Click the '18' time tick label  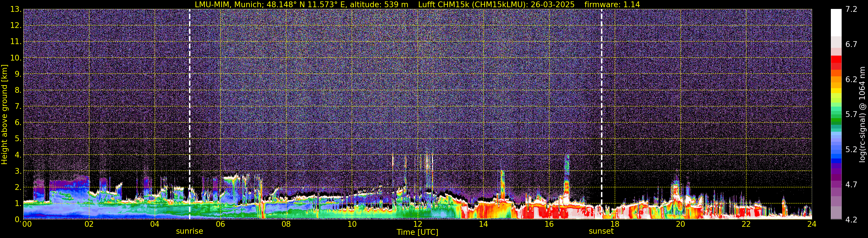[614, 224]
